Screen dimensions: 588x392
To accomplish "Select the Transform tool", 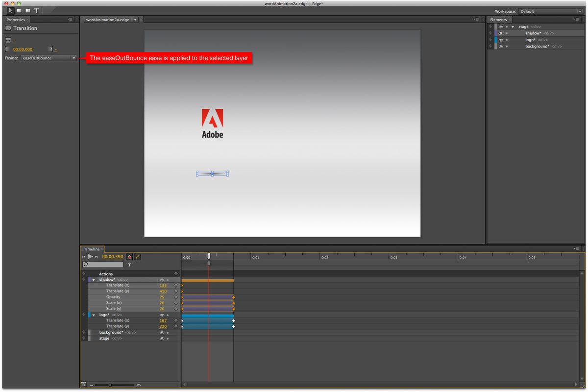I will click(x=20, y=10).
